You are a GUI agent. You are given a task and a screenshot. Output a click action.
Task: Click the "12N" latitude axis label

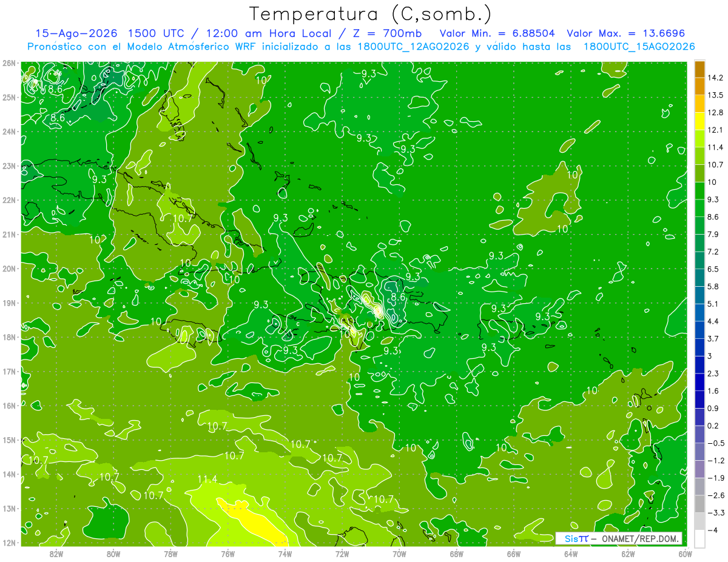pyautogui.click(x=8, y=543)
